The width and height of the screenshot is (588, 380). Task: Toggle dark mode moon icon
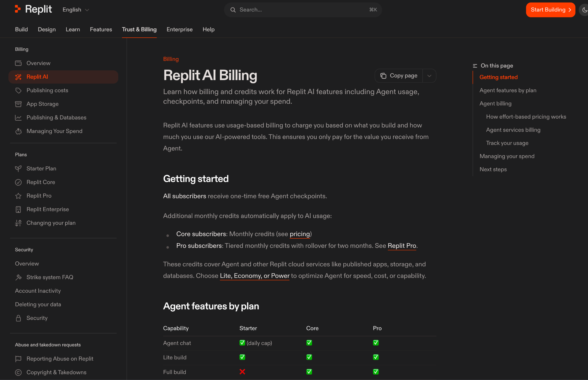(x=584, y=10)
